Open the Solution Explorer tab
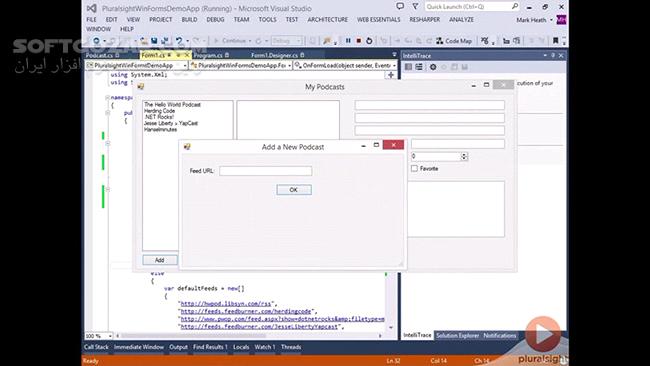 click(x=457, y=335)
